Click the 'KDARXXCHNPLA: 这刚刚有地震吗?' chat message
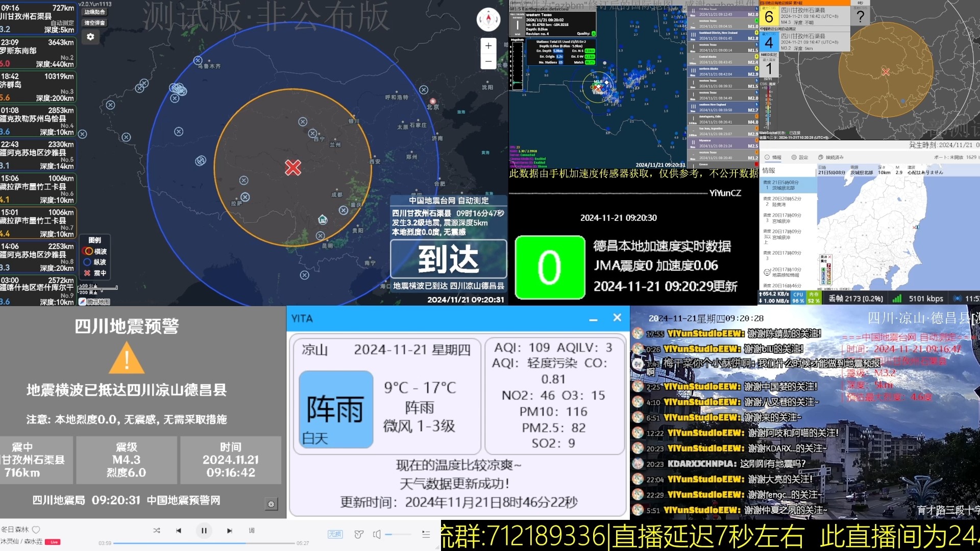980x551 pixels. click(x=720, y=463)
